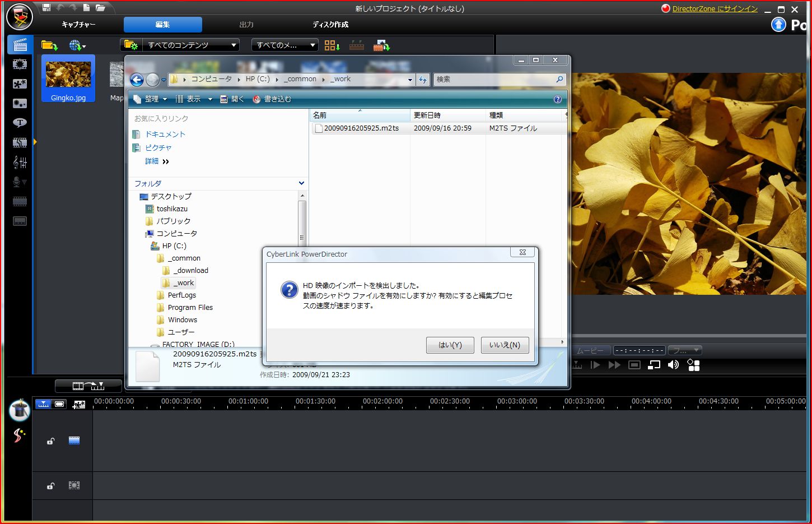Launch the Magic Movie Wizard hat icon
Screen dimensions: 812x524
[20, 410]
